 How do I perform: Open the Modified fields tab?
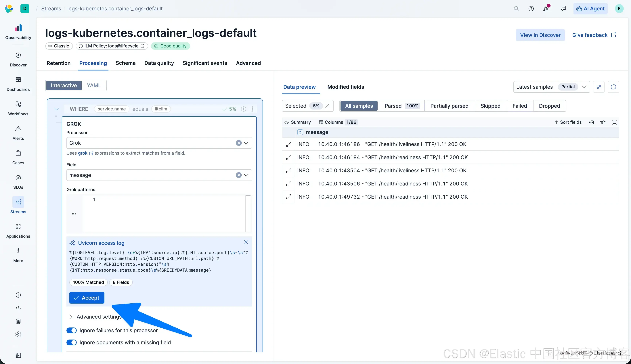pos(345,87)
